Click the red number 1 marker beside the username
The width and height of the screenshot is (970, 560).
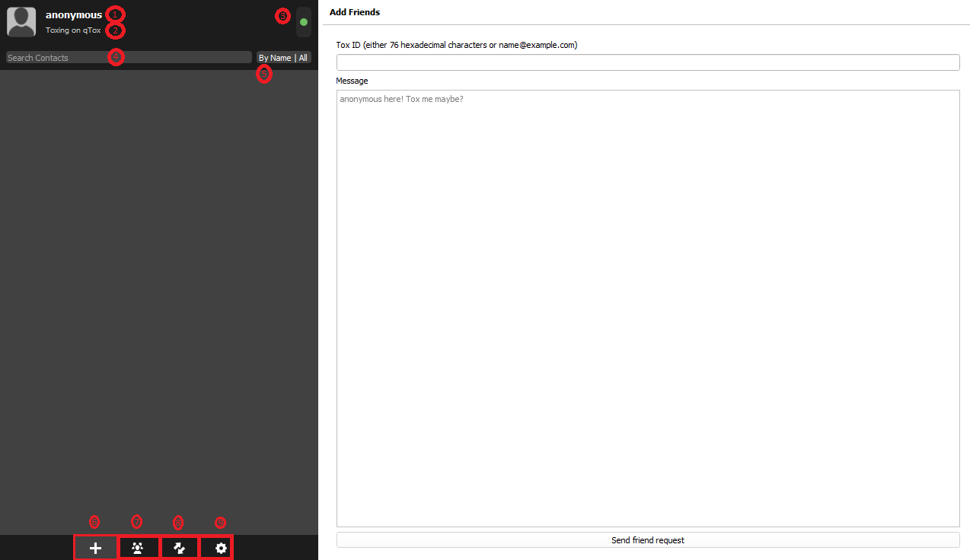click(114, 14)
